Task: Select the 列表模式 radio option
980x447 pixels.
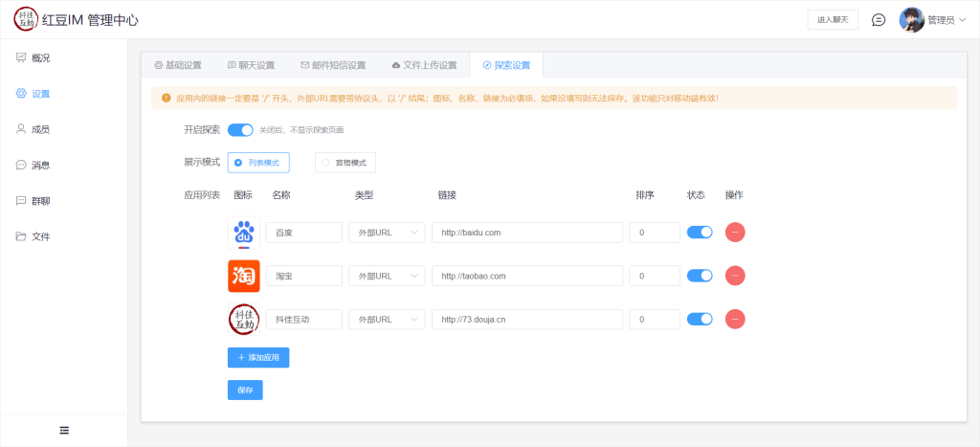Action: [258, 163]
